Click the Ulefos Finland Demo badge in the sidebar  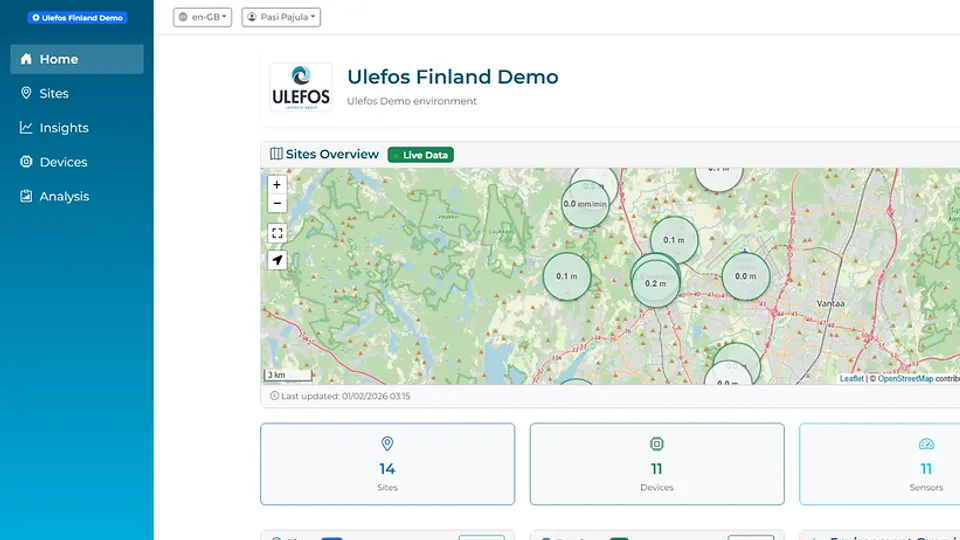(x=77, y=18)
